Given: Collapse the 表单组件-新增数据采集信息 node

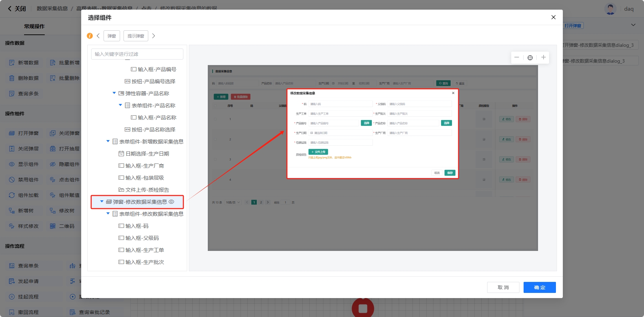Looking at the screenshot, I should pos(108,141).
